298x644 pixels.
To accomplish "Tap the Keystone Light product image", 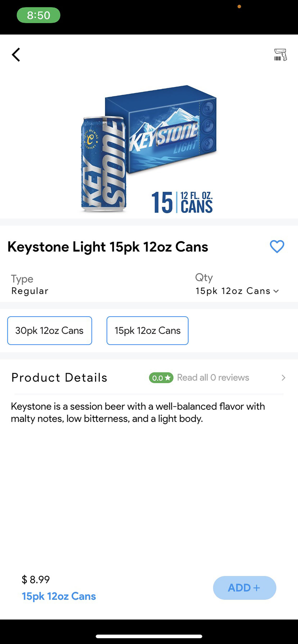I will [149, 148].
